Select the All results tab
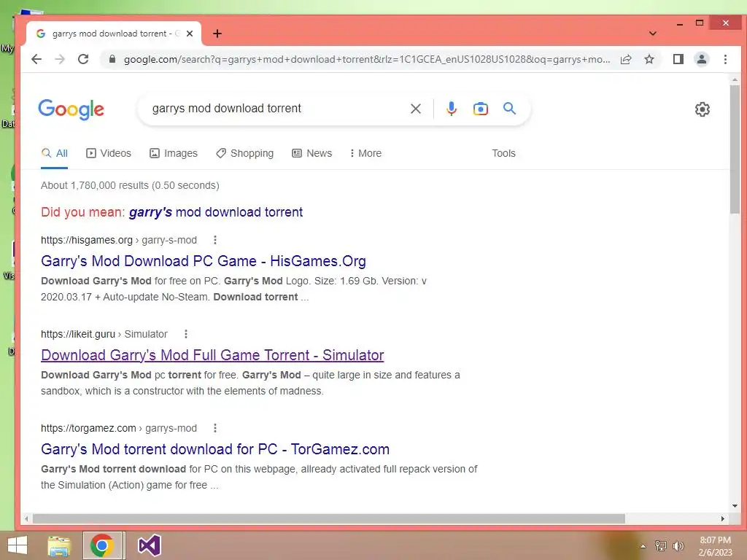This screenshot has width=747, height=560. (x=54, y=153)
